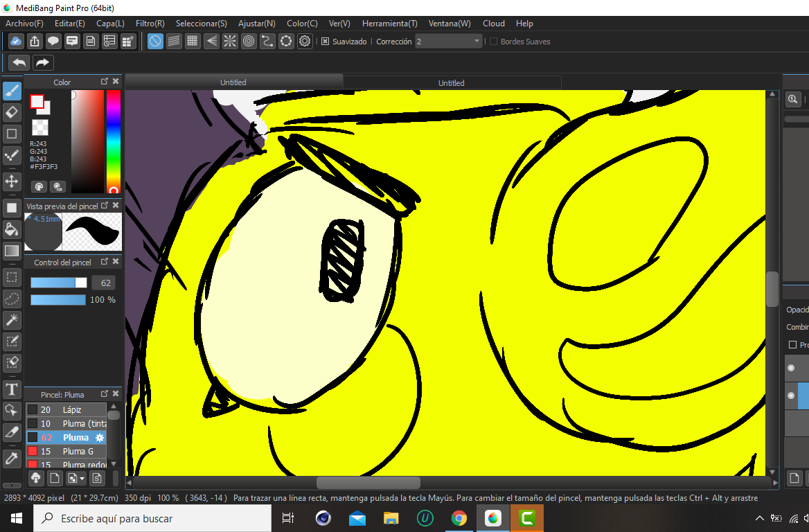The image size is (809, 532).
Task: Click the transparent color swatch
Action: point(39,127)
